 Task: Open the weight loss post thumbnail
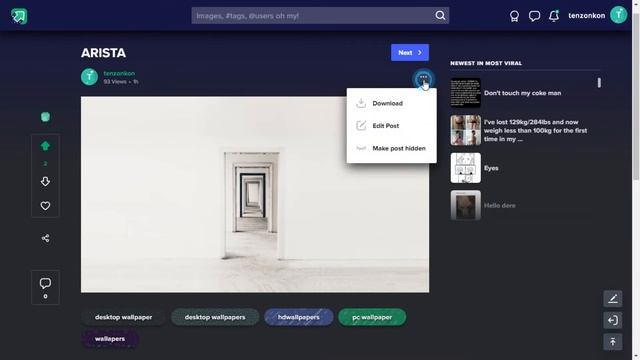[x=465, y=130]
